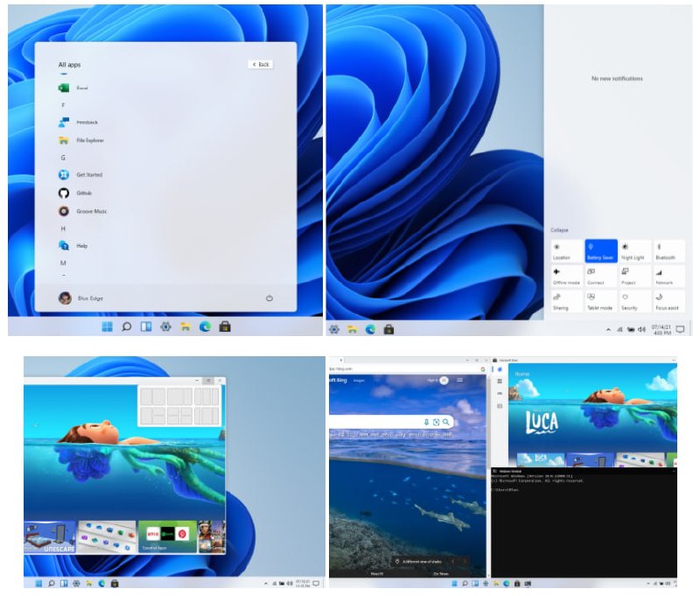This screenshot has width=700, height=596.
Task: Open Search on the taskbar under the All apps menu
Action: [127, 326]
